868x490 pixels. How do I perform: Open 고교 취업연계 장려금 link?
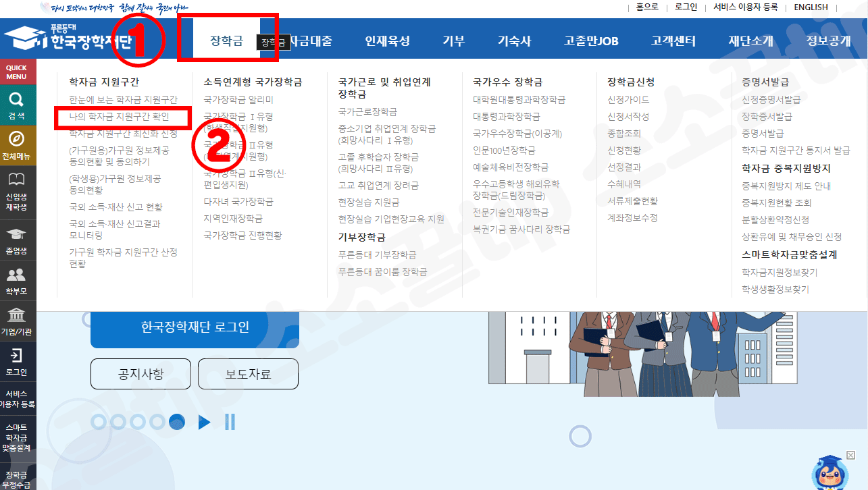point(378,184)
